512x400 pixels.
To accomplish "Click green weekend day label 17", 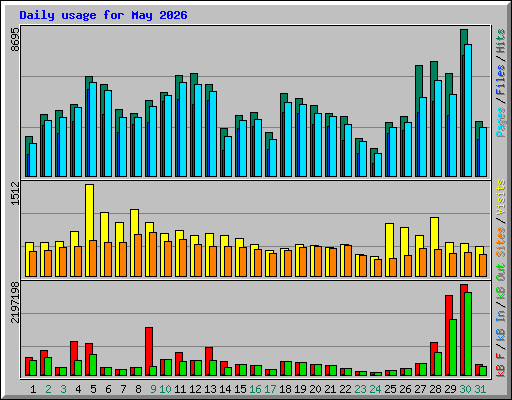I will tap(270, 389).
